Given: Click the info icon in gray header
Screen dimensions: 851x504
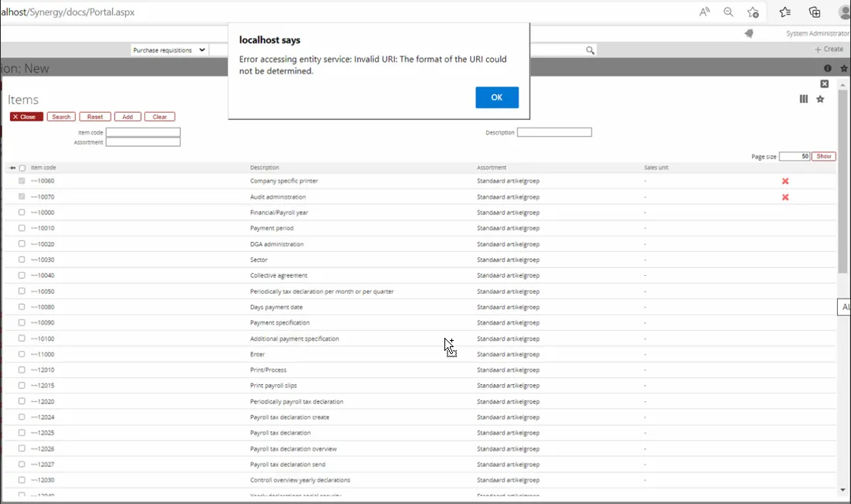Looking at the screenshot, I should point(828,69).
